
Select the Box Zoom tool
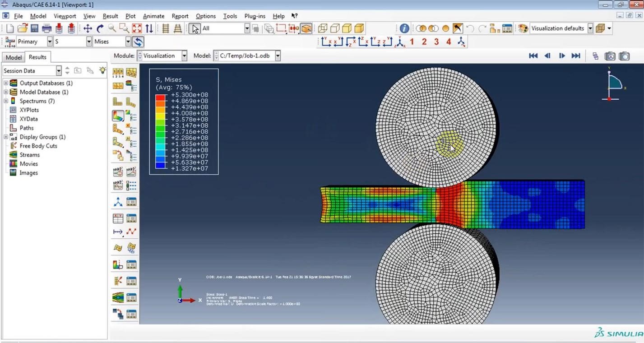click(124, 28)
